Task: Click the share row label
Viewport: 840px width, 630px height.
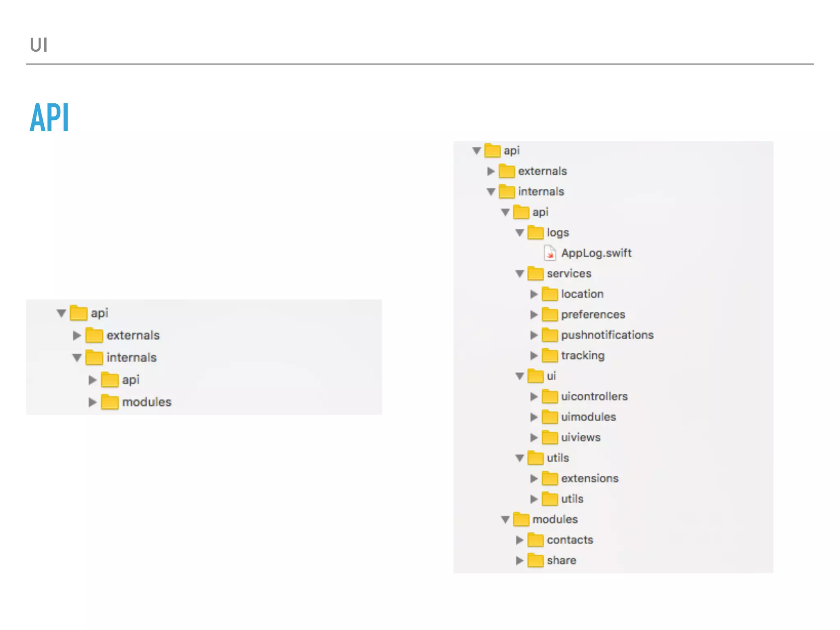Action: 562,560
